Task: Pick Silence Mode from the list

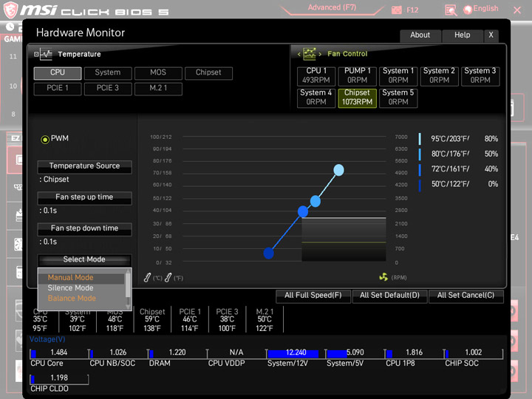Action: click(71, 287)
